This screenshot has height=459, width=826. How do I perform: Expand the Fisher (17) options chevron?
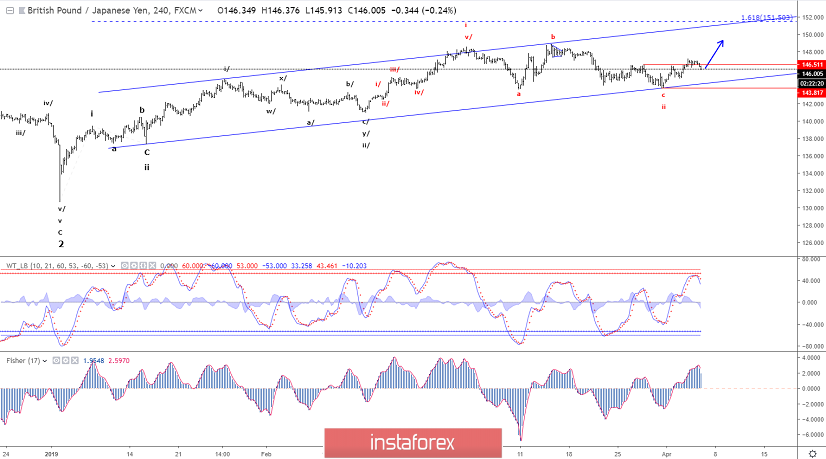click(45, 361)
